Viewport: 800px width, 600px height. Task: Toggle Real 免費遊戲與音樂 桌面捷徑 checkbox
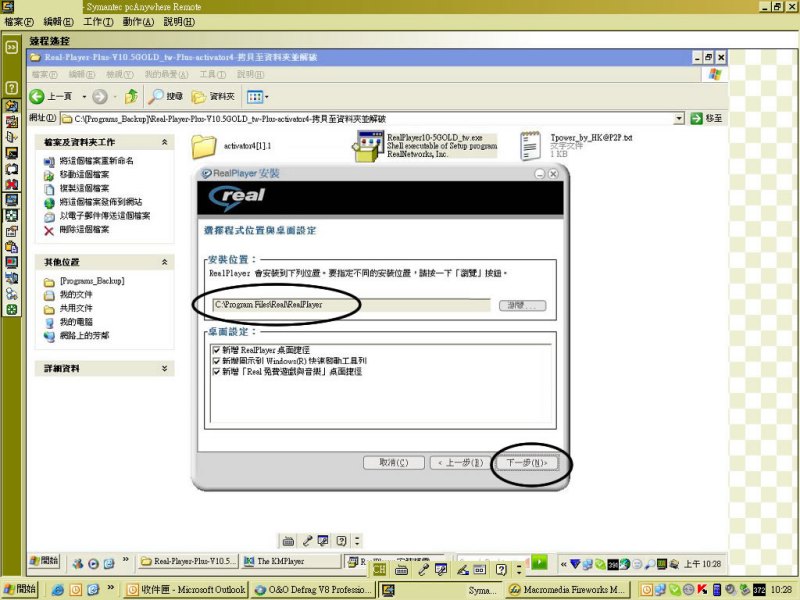click(x=216, y=371)
